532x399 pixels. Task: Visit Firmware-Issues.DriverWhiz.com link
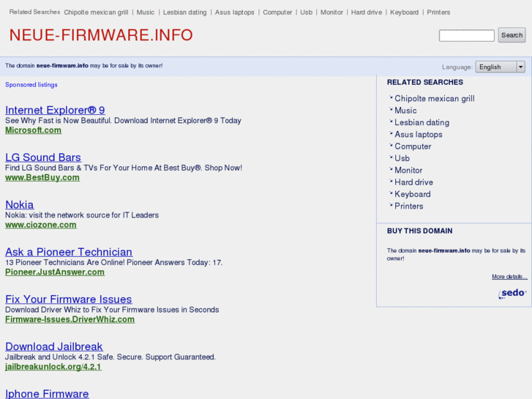(x=70, y=319)
